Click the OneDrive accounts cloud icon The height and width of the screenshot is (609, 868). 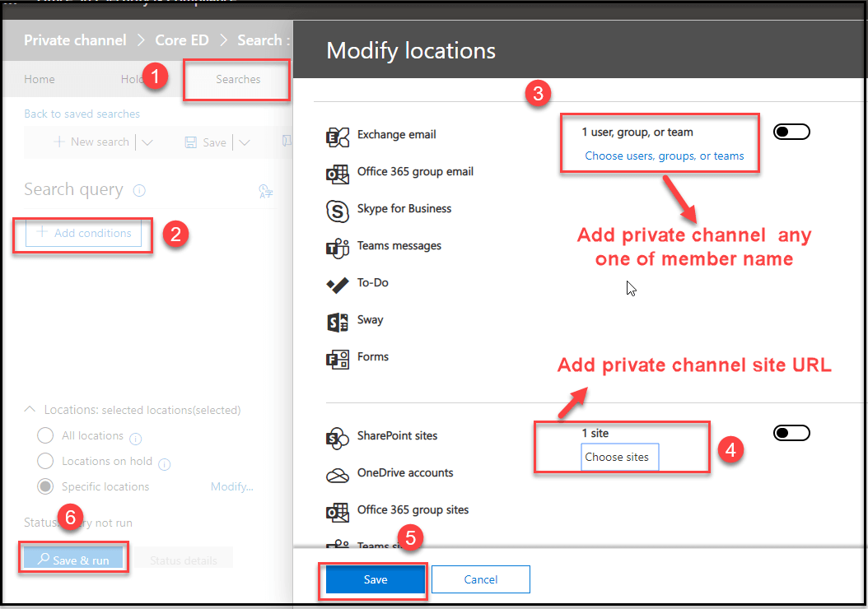pos(337,475)
